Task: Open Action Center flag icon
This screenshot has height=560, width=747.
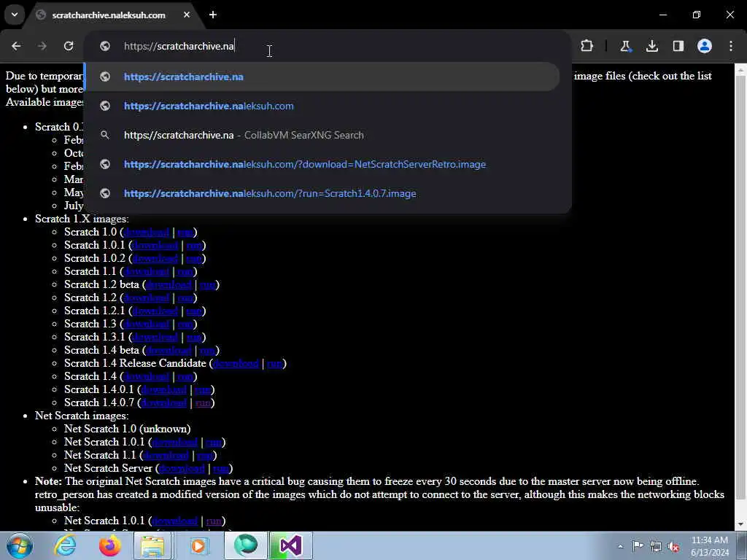Action: [638, 546]
